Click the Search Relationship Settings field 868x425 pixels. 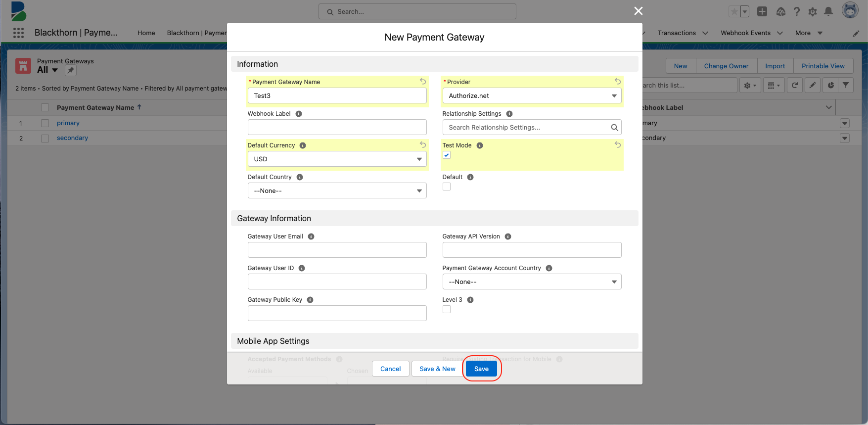[532, 127]
